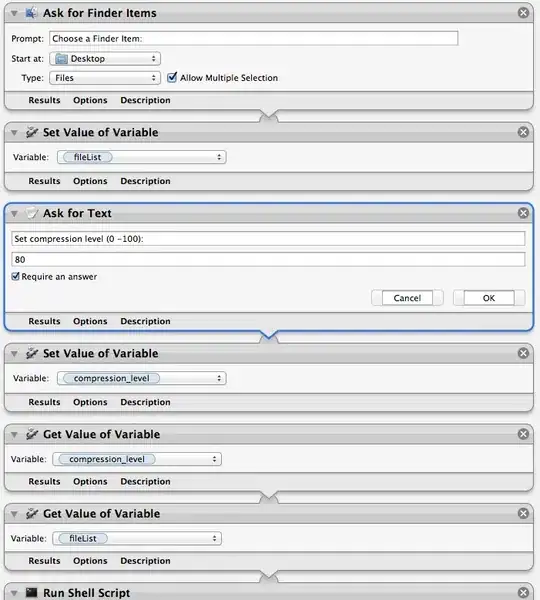Click the OK button in Ask for Text
540x600 pixels.
pyautogui.click(x=489, y=298)
